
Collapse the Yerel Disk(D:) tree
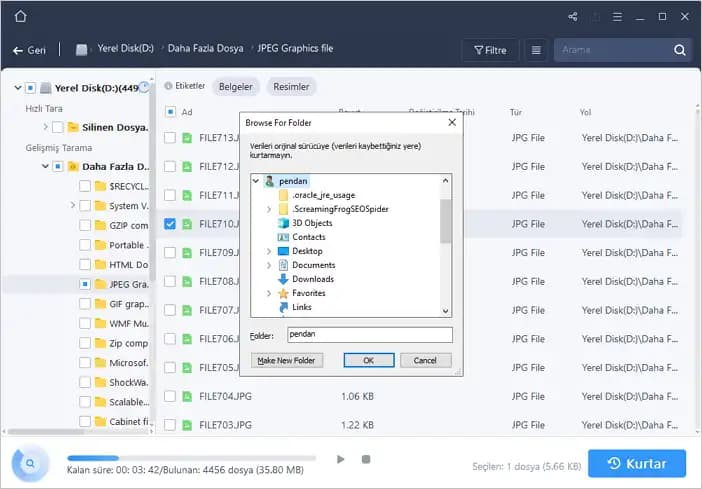(19, 87)
